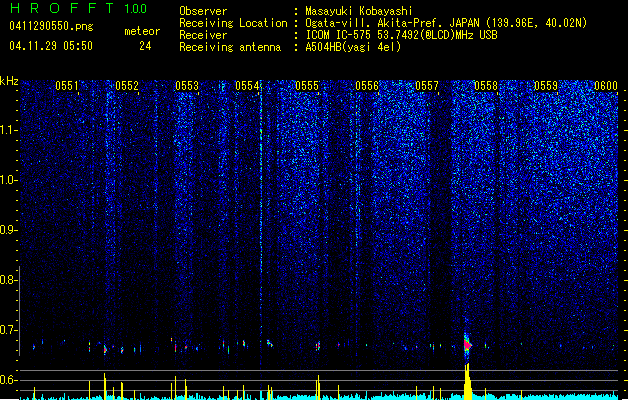Click the 0.8 kHz axis label
This screenshot has height=400, width=629.
pos(8,280)
